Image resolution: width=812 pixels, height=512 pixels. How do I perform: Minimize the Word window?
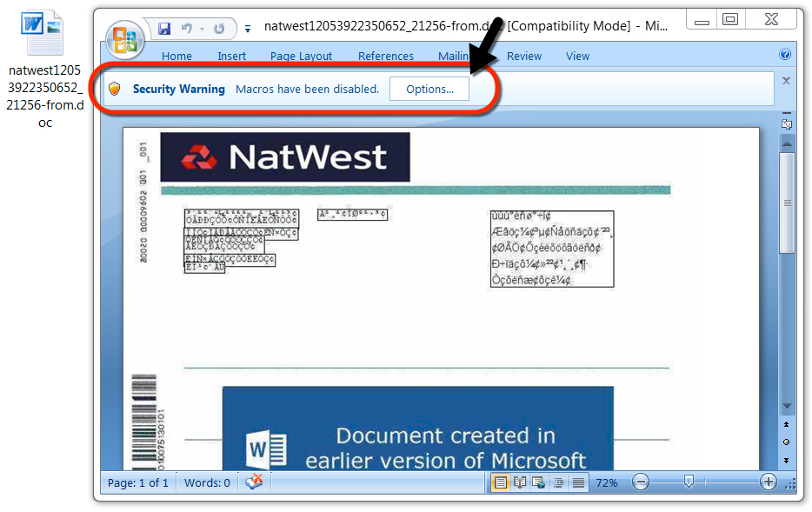point(702,20)
